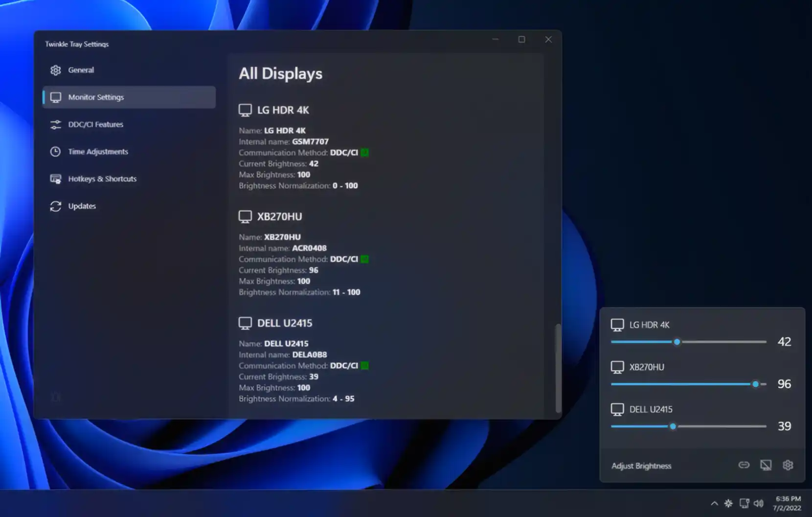Click internal name DELA0B8
Image resolution: width=812 pixels, height=517 pixels.
[x=309, y=354]
